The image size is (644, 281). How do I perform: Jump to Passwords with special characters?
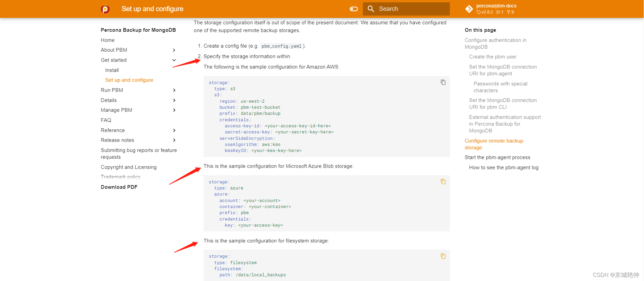tap(500, 87)
